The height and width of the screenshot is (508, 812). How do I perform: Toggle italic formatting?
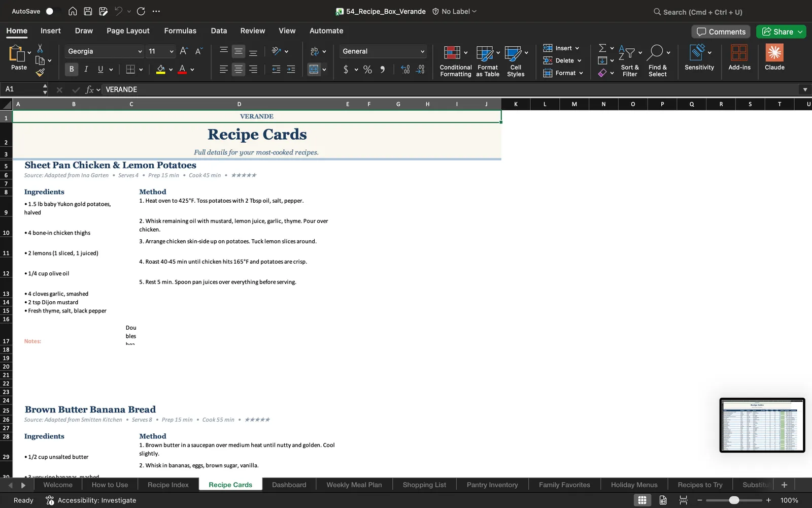86,69
